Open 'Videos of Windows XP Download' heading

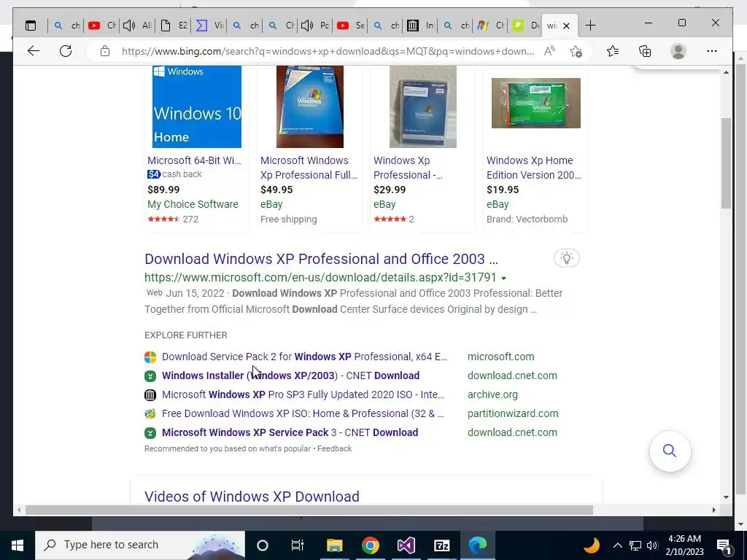pyautogui.click(x=252, y=496)
